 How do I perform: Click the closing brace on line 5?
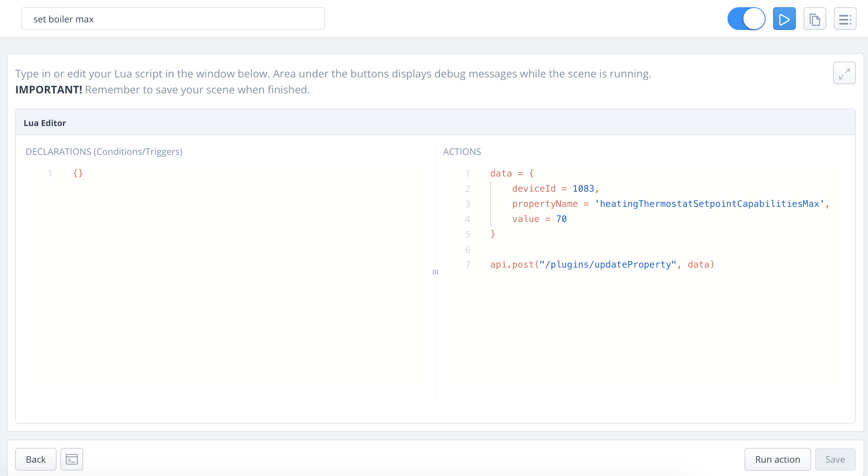[x=493, y=234]
